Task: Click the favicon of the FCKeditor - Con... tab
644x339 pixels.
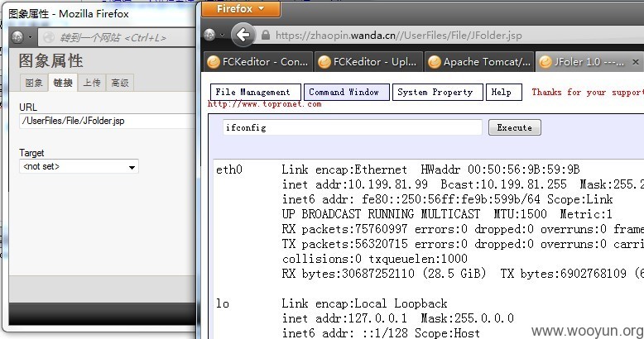Action: click(214, 62)
